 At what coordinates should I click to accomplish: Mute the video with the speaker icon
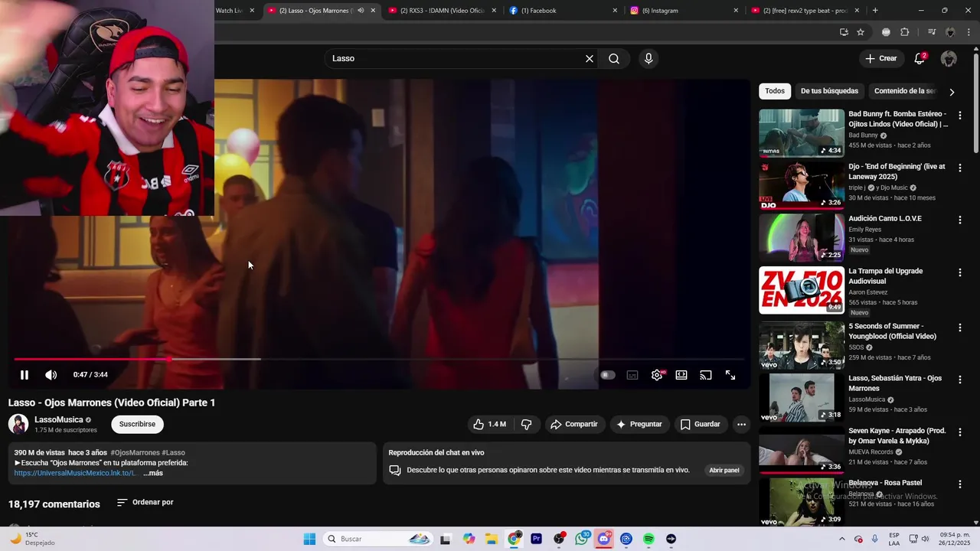(51, 375)
